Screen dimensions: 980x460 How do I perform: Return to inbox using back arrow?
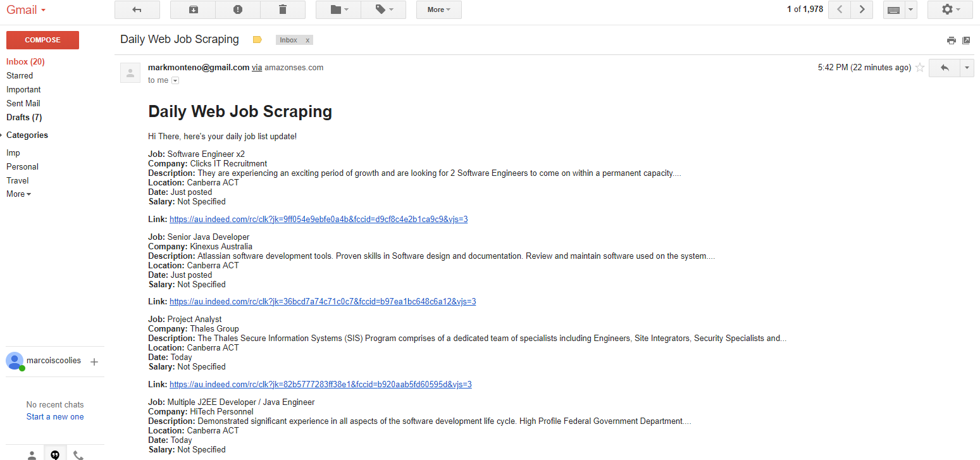pos(137,9)
